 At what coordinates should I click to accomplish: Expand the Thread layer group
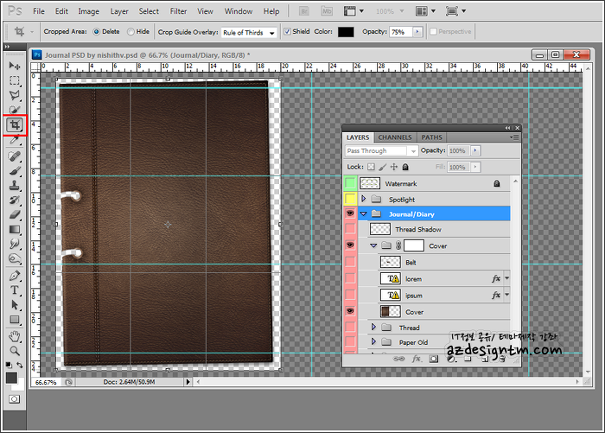coord(373,327)
